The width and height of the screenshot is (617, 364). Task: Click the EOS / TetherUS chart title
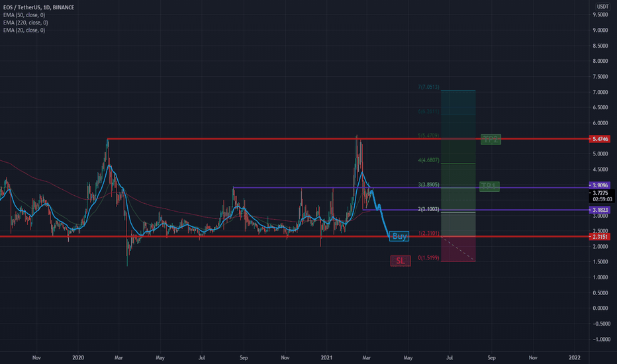click(38, 7)
